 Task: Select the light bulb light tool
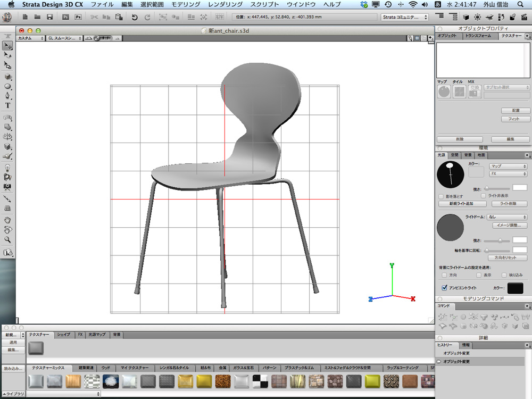point(7,168)
